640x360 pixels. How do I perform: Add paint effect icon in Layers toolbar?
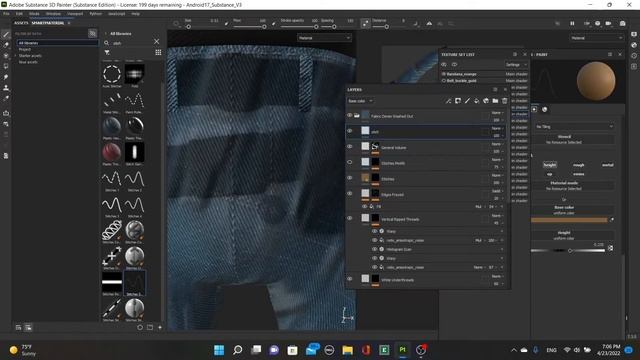coord(449,101)
